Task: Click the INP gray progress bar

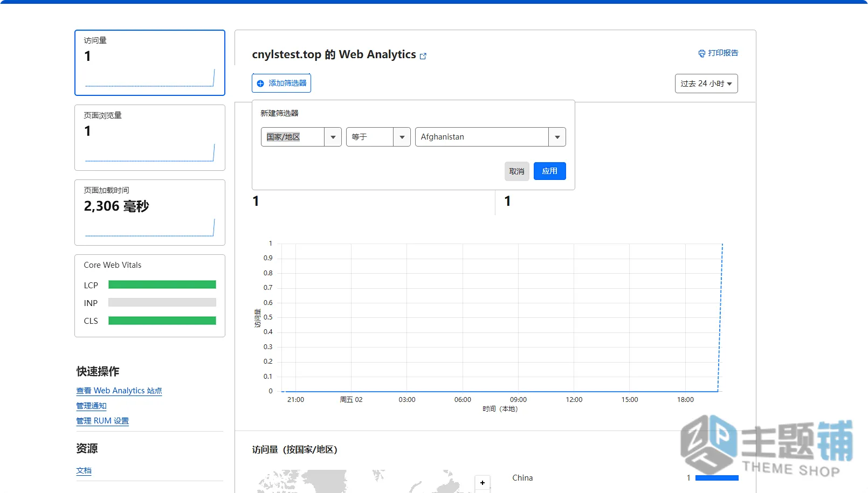Action: (162, 302)
